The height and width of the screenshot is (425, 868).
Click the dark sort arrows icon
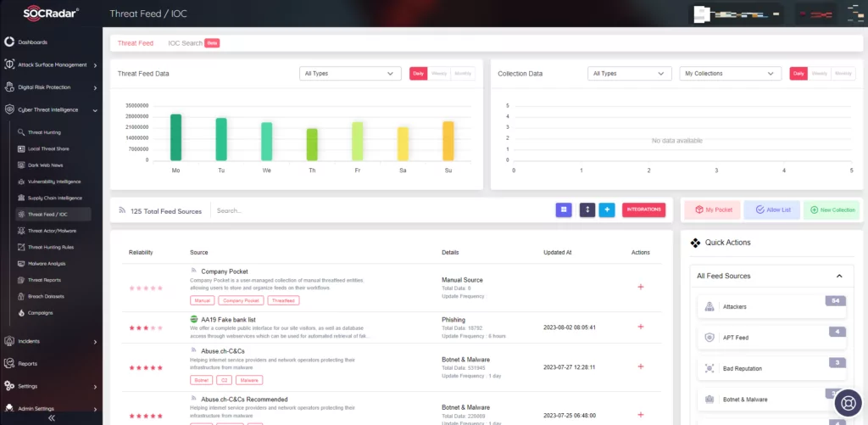click(x=587, y=210)
